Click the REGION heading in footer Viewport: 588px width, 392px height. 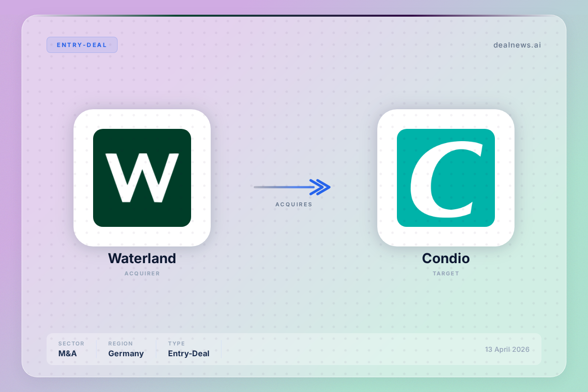click(121, 343)
